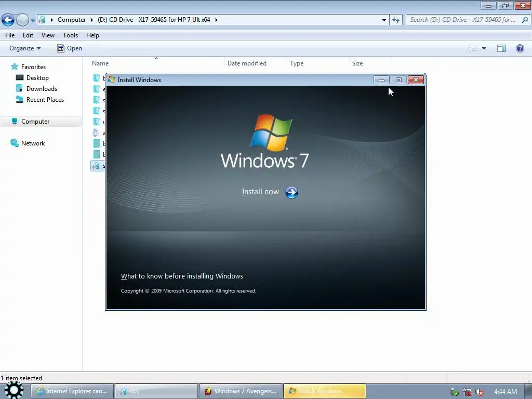
Task: Click the 4:44 AM clock
Action: (506, 392)
